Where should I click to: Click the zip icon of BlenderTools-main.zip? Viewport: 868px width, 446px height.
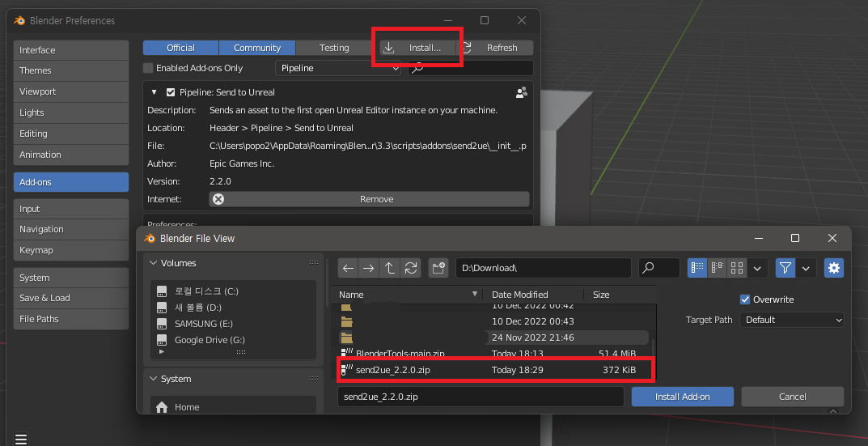click(x=347, y=353)
